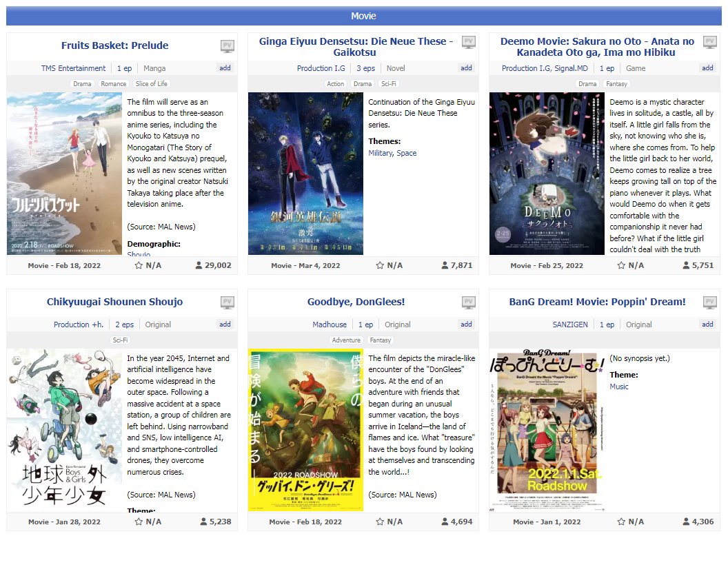Add BanG Dream! Movie to my list
The width and height of the screenshot is (728, 587).
click(707, 324)
